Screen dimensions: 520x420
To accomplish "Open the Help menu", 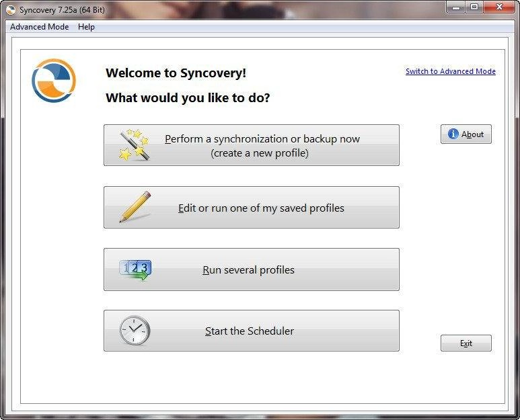I will [x=86, y=27].
